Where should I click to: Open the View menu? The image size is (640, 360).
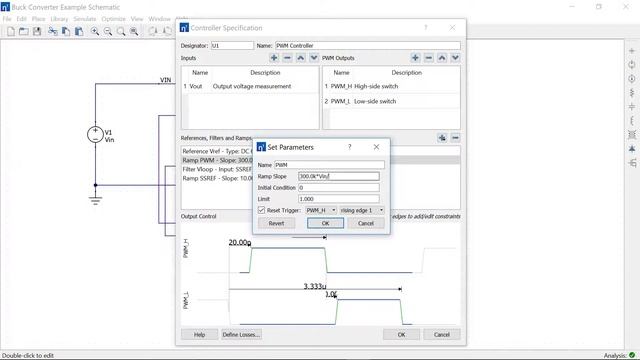(137, 19)
